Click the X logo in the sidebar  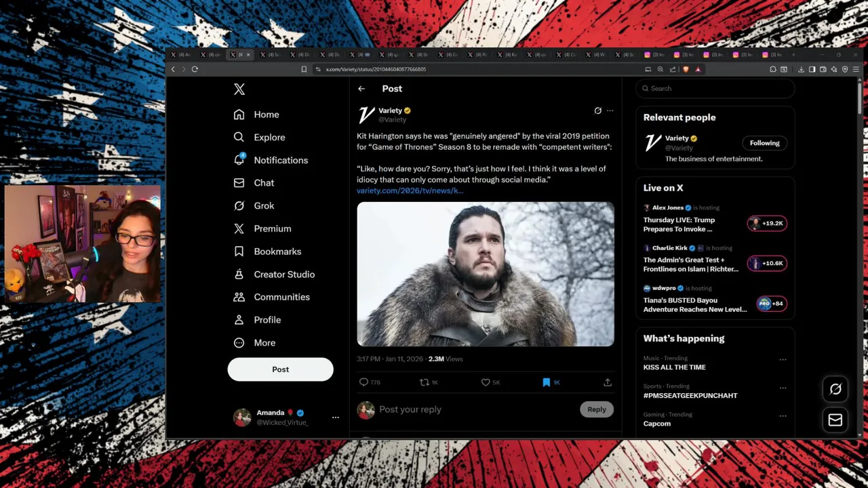coord(239,89)
